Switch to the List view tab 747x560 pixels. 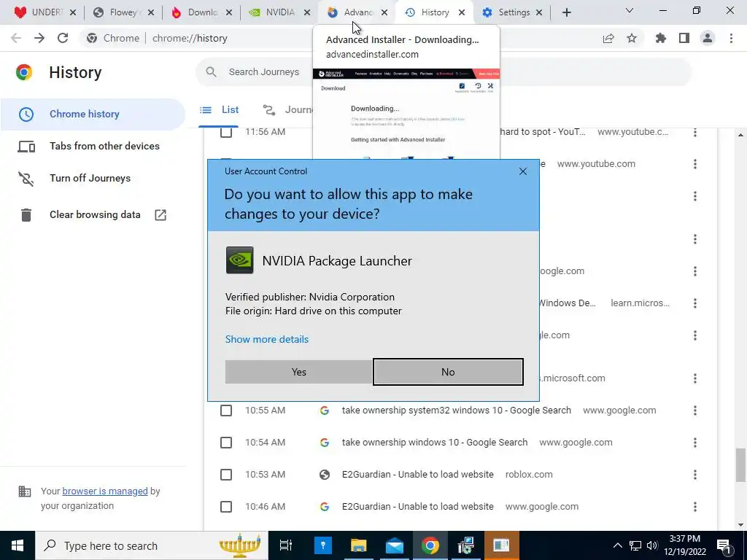pyautogui.click(x=219, y=110)
